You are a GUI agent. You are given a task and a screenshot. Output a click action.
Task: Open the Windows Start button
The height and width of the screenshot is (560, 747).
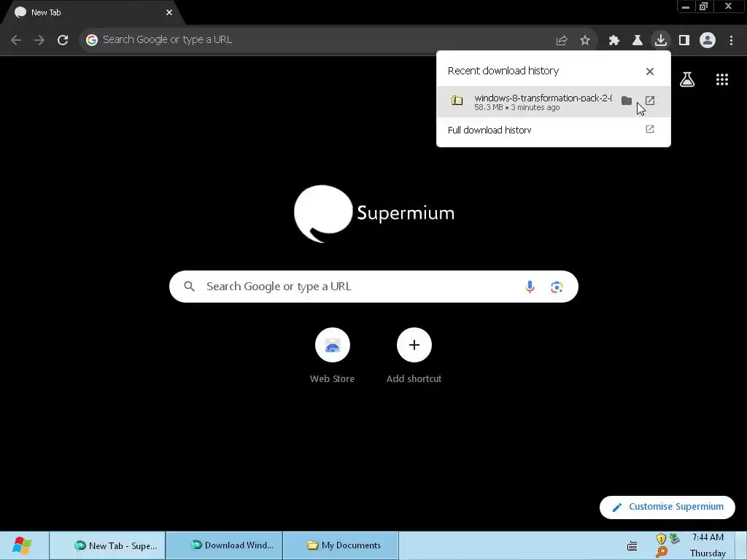click(22, 545)
